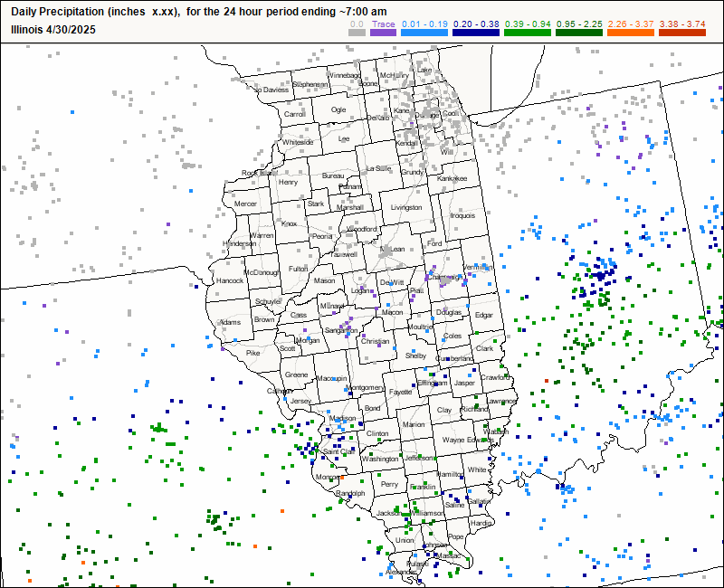Select Fayette county on the map
Screen dimensions: 724x588
coord(400,392)
